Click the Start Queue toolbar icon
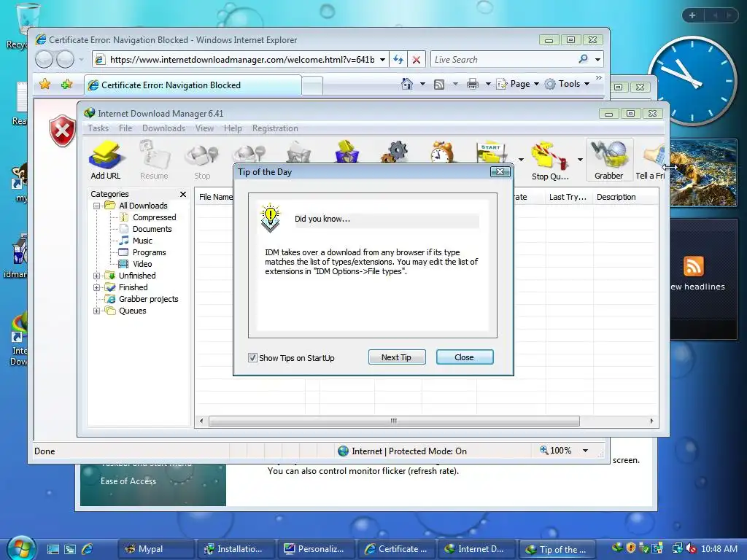This screenshot has height=560, width=747. tap(492, 152)
